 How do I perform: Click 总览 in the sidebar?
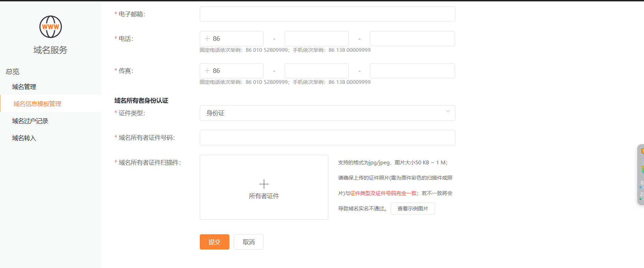[x=13, y=72]
